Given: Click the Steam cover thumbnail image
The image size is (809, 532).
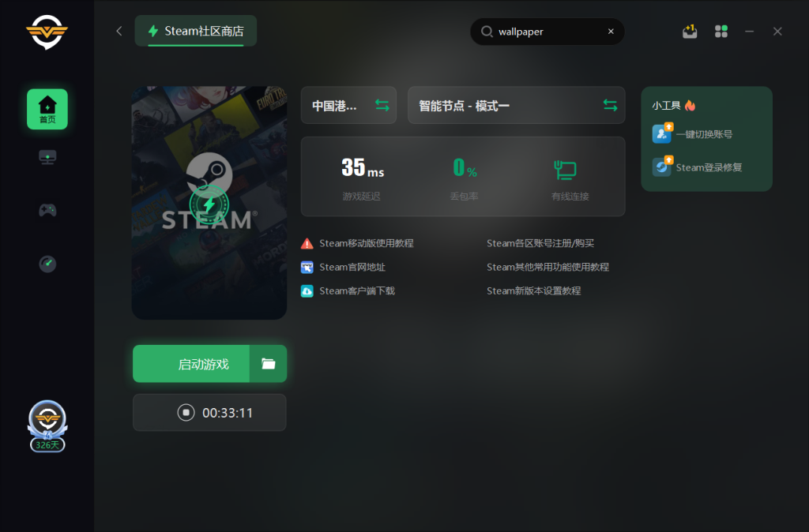Looking at the screenshot, I should click(209, 203).
